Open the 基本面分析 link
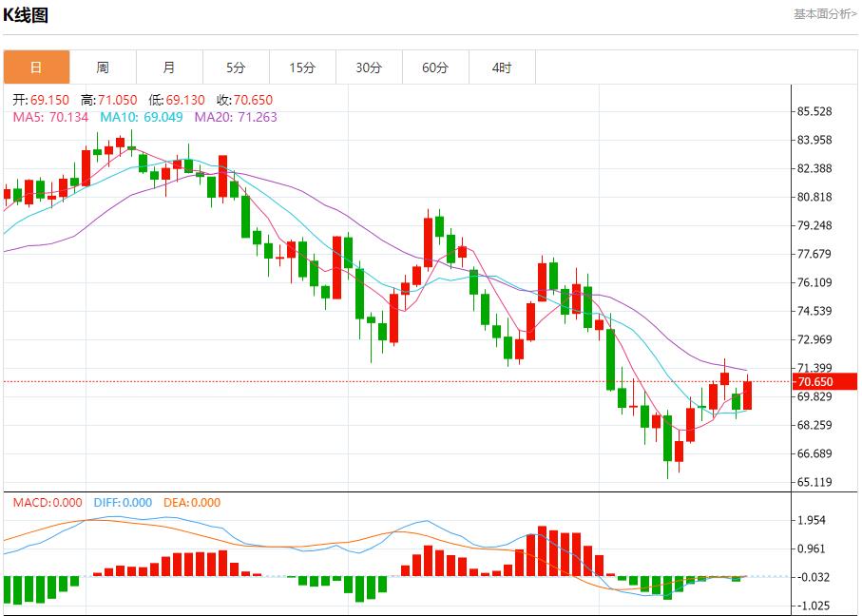 tap(824, 14)
